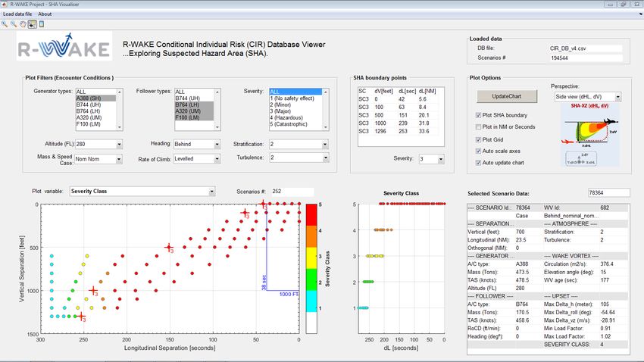Select the Zoom Out magnifier tool
Screen dimensions: 644x362
(x=14, y=24)
